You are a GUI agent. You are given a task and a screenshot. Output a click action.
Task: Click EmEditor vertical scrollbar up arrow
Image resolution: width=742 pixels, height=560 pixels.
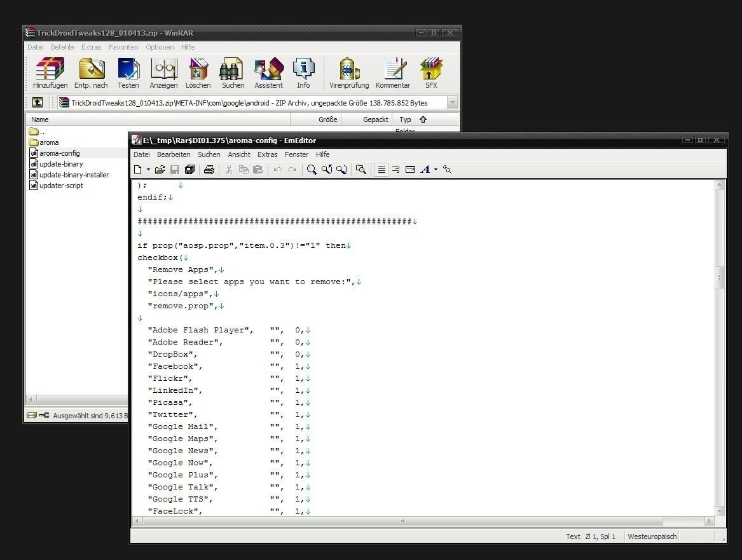720,186
